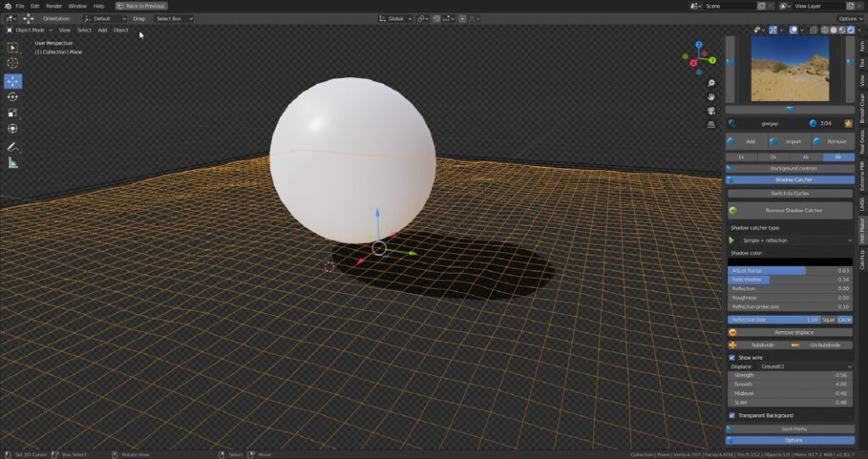The image size is (868, 459).
Task: Click the zoom magnifier viewport icon
Action: tap(711, 84)
